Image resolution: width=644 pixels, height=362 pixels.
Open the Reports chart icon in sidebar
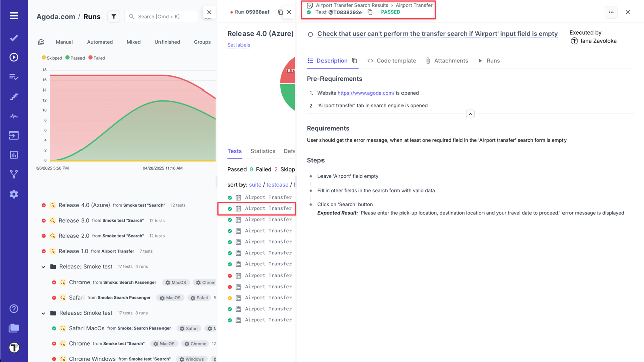[x=14, y=154]
